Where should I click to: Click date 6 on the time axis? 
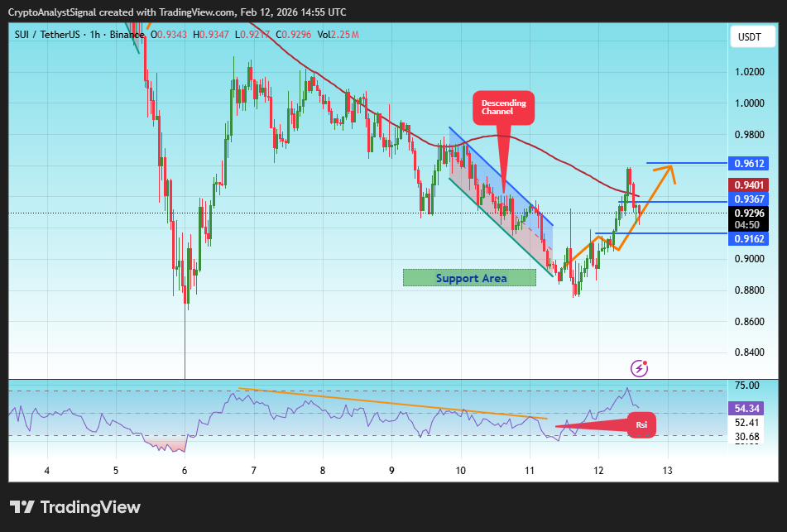coord(185,471)
